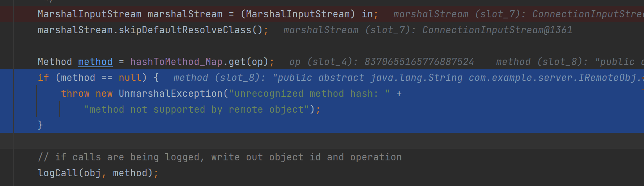This screenshot has width=644, height=186.
Task: Click the UnmarshalException class name
Action: coord(171,94)
